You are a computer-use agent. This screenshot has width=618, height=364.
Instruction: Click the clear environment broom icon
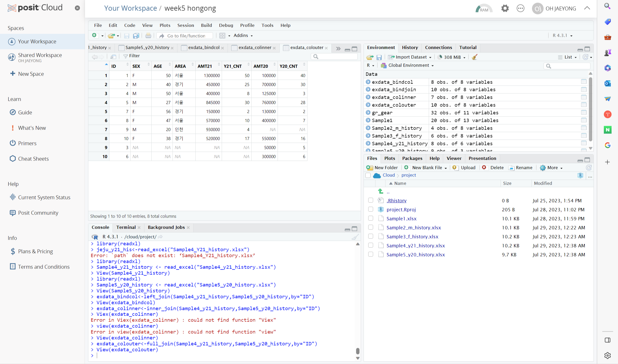(x=475, y=57)
